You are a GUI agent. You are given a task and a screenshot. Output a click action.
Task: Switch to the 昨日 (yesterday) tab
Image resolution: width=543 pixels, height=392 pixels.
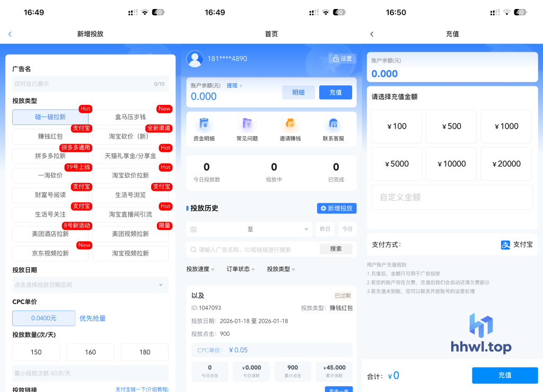(x=325, y=229)
